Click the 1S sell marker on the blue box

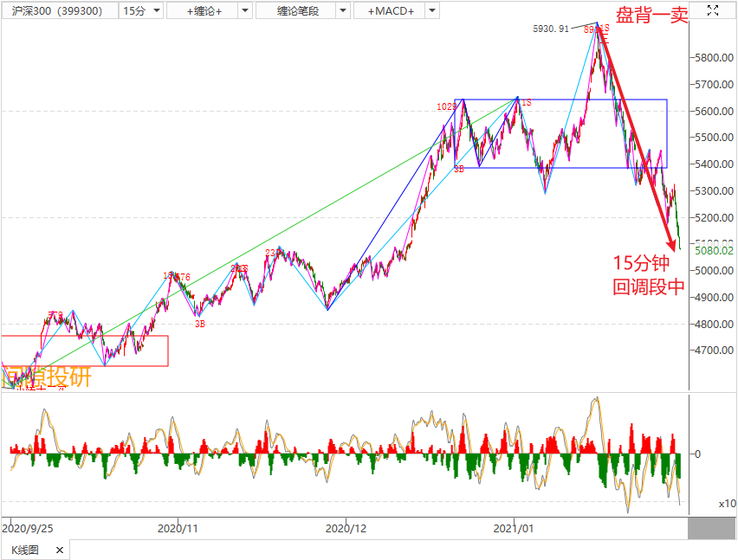525,103
